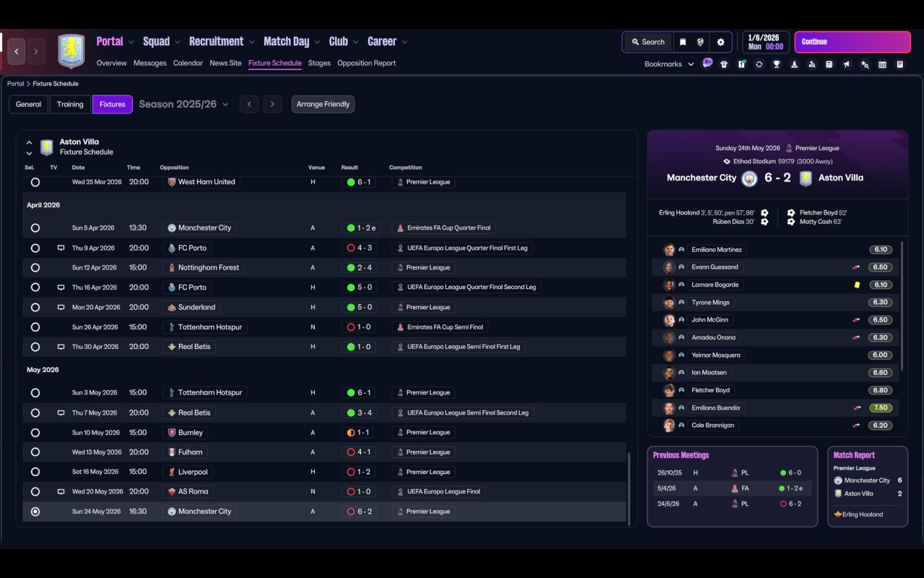Click the Continue button

point(853,42)
